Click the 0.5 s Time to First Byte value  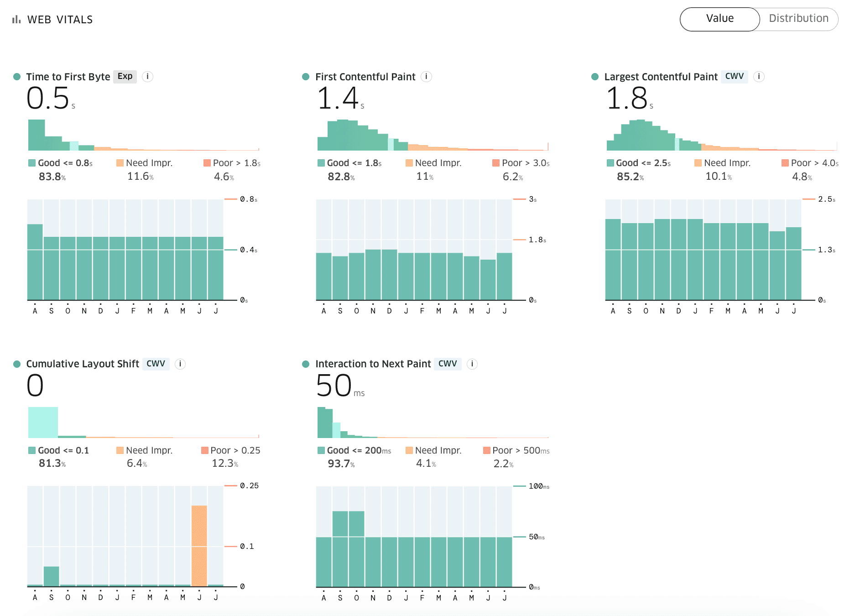(x=51, y=98)
